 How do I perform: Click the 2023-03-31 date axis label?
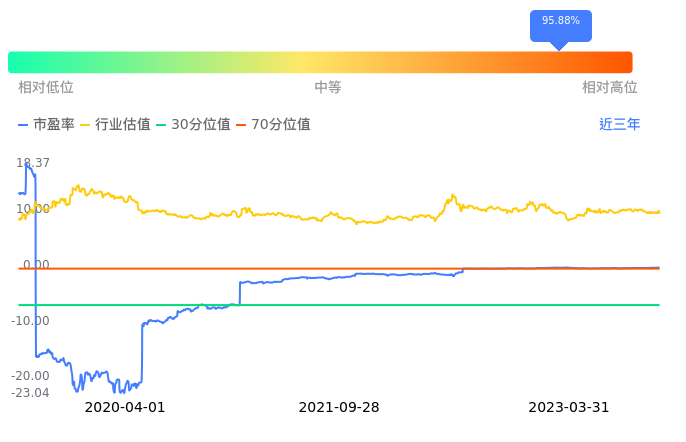click(568, 407)
